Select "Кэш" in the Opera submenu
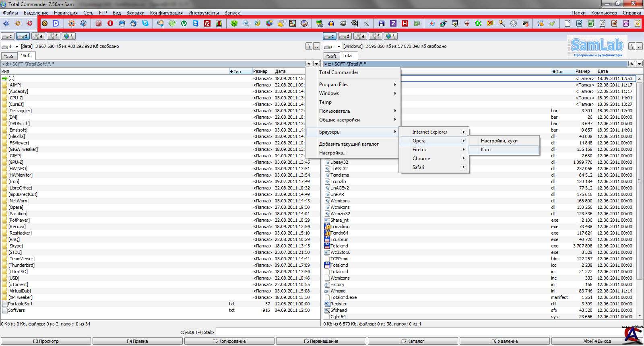This screenshot has height=346, width=644. pos(486,150)
